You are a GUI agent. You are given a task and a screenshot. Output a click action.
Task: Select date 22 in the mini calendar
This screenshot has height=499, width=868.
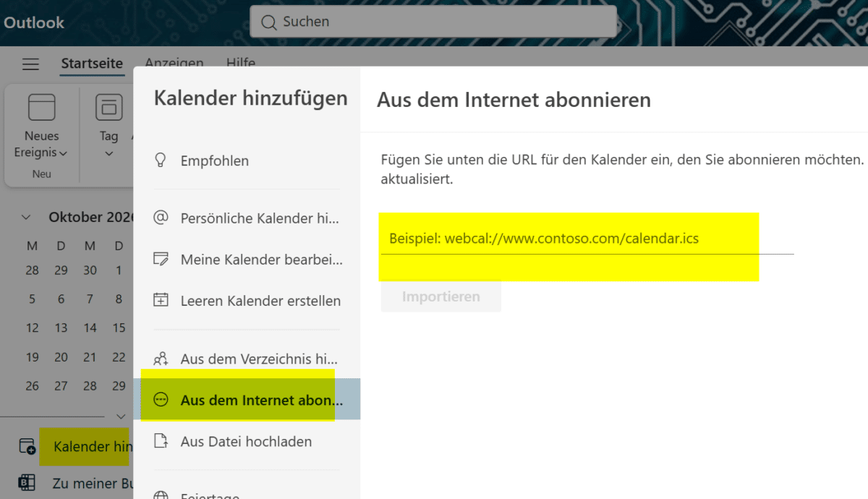[x=119, y=357]
